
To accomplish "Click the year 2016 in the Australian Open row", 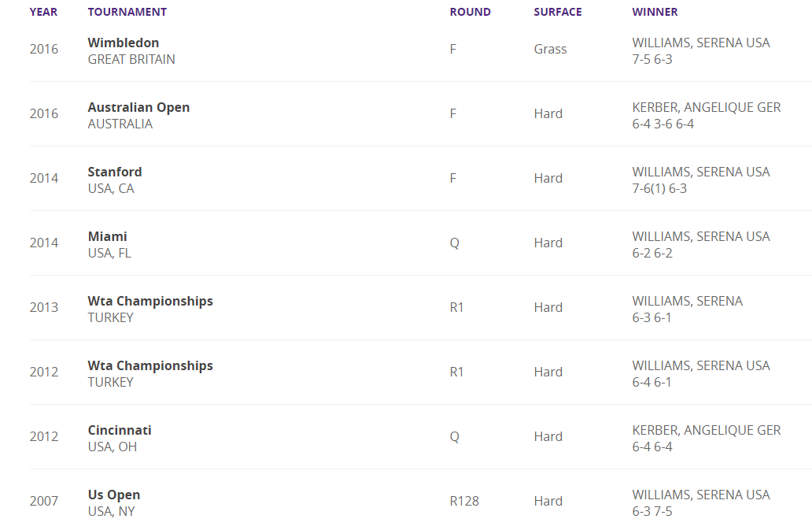I will pos(44,114).
